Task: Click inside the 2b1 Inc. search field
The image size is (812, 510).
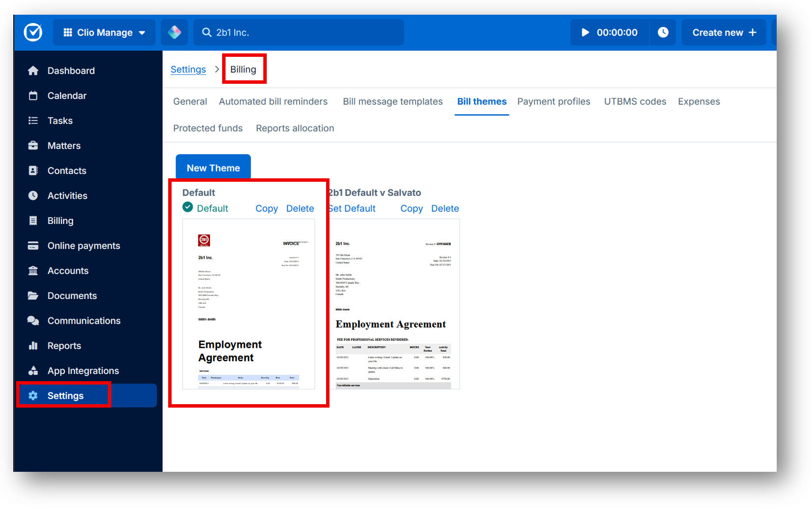Action: tap(299, 32)
